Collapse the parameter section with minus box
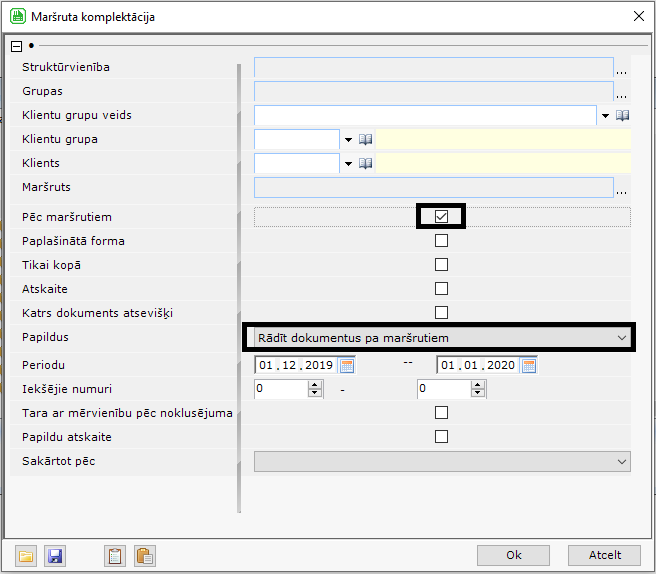 tap(16, 46)
